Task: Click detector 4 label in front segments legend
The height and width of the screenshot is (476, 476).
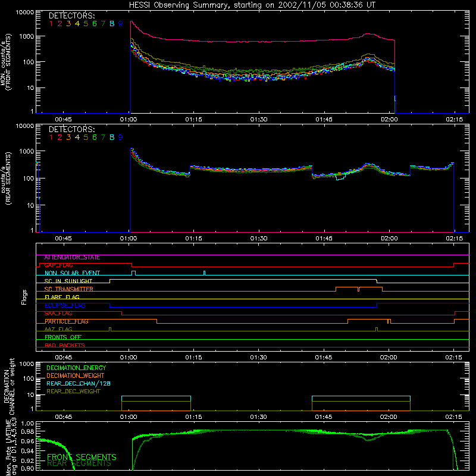Action: tap(77, 24)
